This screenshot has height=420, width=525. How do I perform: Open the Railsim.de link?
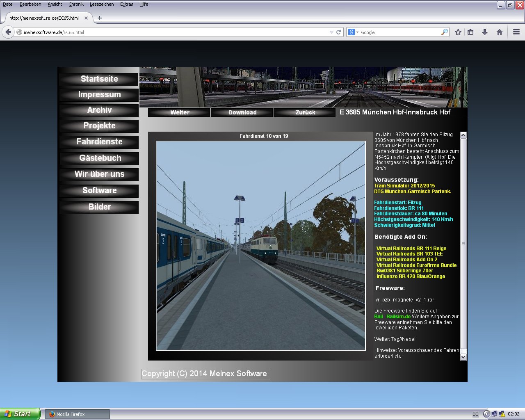click(x=398, y=317)
